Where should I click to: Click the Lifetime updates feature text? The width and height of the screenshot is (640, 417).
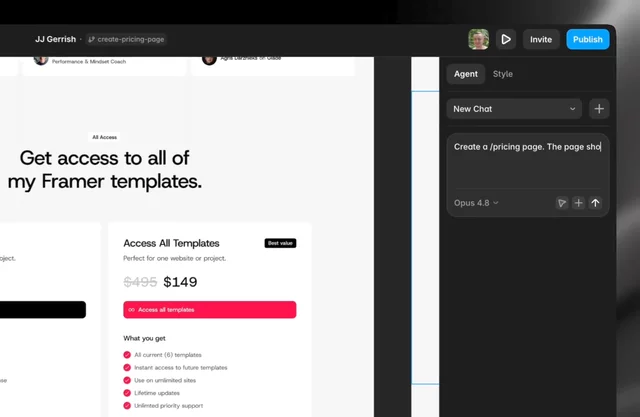(x=157, y=393)
